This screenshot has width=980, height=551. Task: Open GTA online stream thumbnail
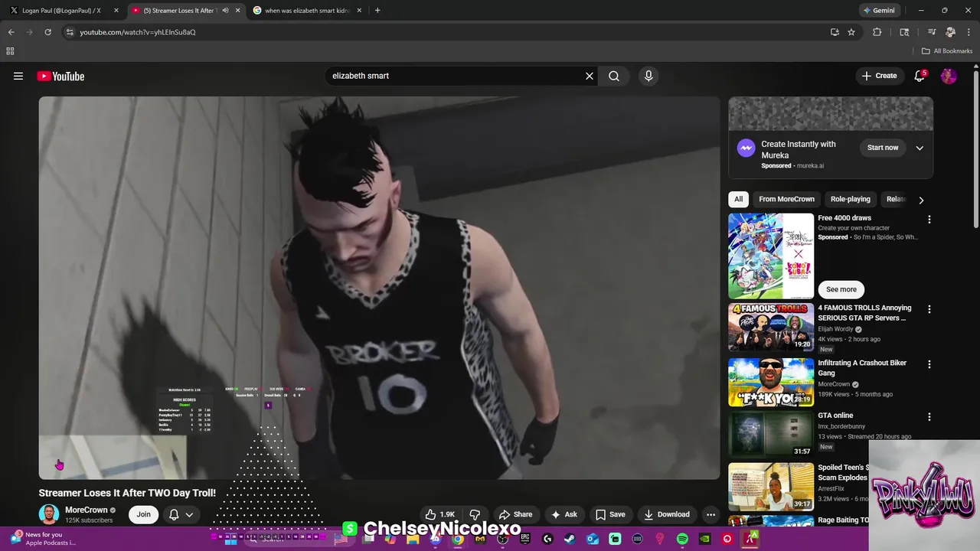pyautogui.click(x=771, y=435)
